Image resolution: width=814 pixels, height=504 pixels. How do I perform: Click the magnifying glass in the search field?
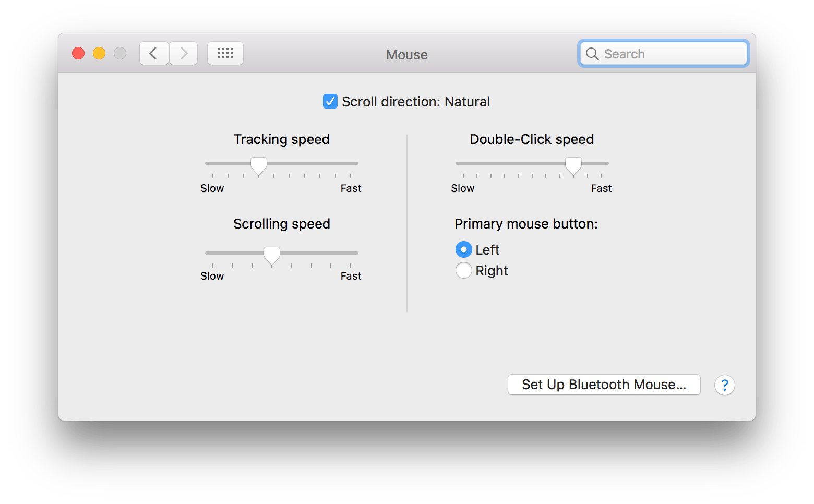[592, 53]
